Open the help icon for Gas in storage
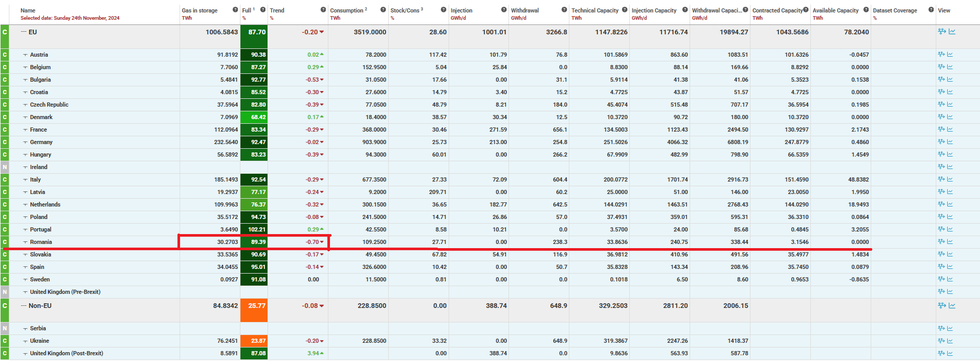Viewport: 980px width, 361px height. pos(235,10)
